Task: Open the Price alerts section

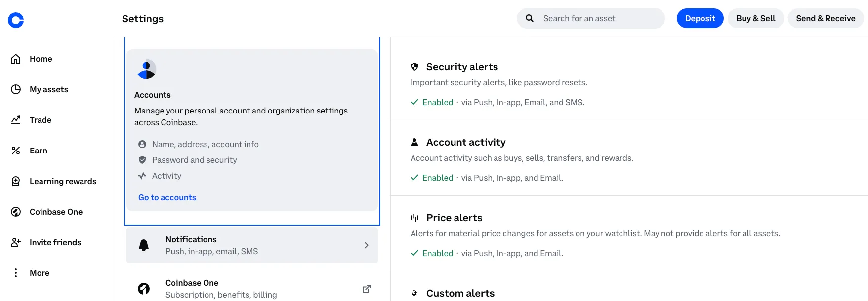Action: coord(455,218)
